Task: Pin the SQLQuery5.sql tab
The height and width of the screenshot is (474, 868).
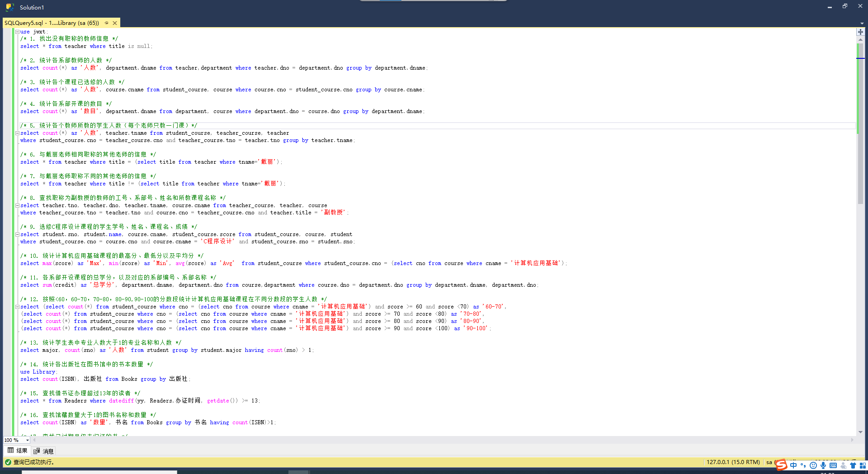Action: (107, 23)
